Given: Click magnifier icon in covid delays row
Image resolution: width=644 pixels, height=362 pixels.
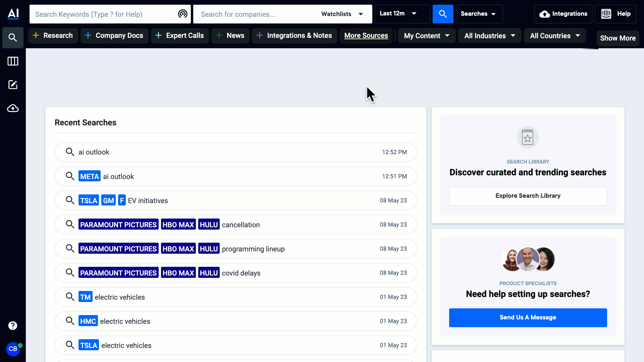Looking at the screenshot, I should pos(70,273).
